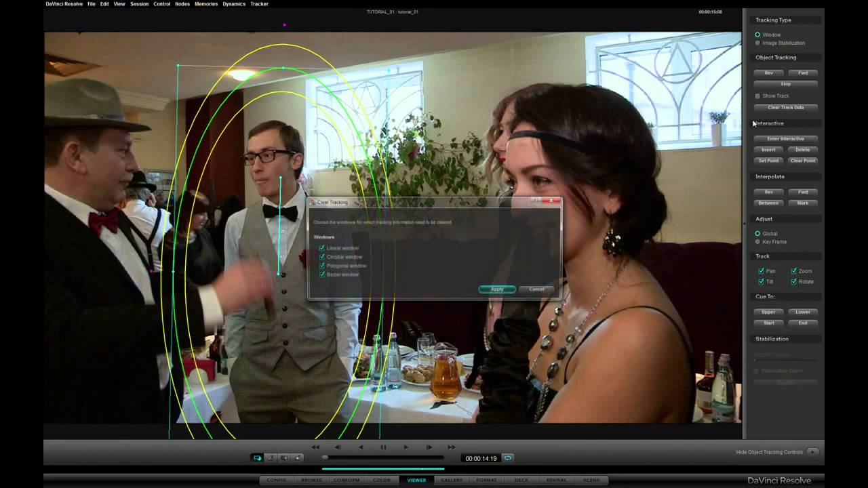Switch to the CONFIG page tab
Screen dimensions: 868x488
[277, 480]
